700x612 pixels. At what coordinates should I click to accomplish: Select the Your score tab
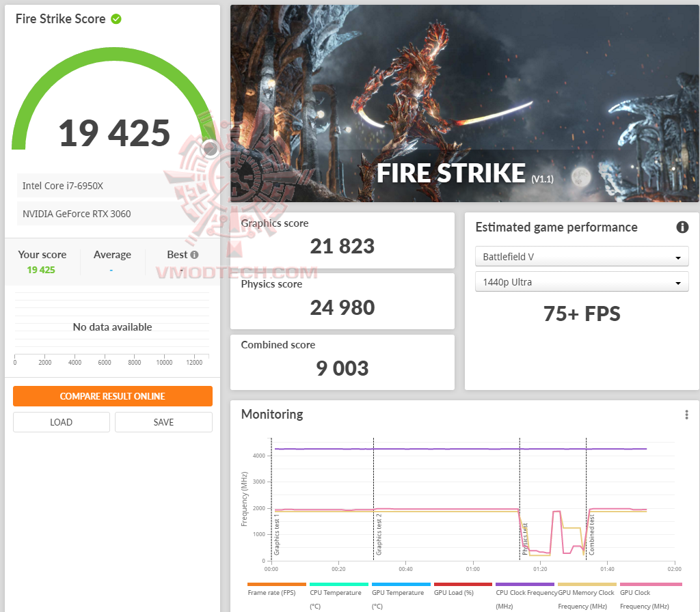click(x=42, y=254)
